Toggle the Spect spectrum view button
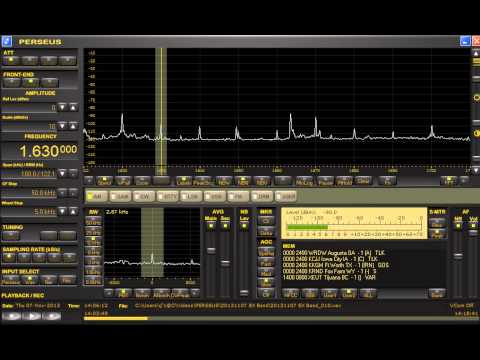 click(104, 181)
